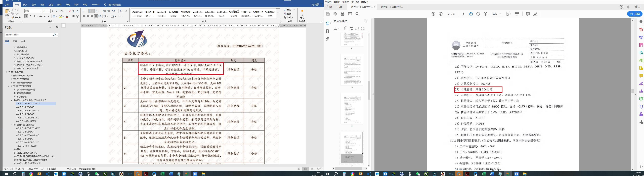644x176 pixels.
Task: Toggle justified alignment in Word
Action: tap(96, 16)
